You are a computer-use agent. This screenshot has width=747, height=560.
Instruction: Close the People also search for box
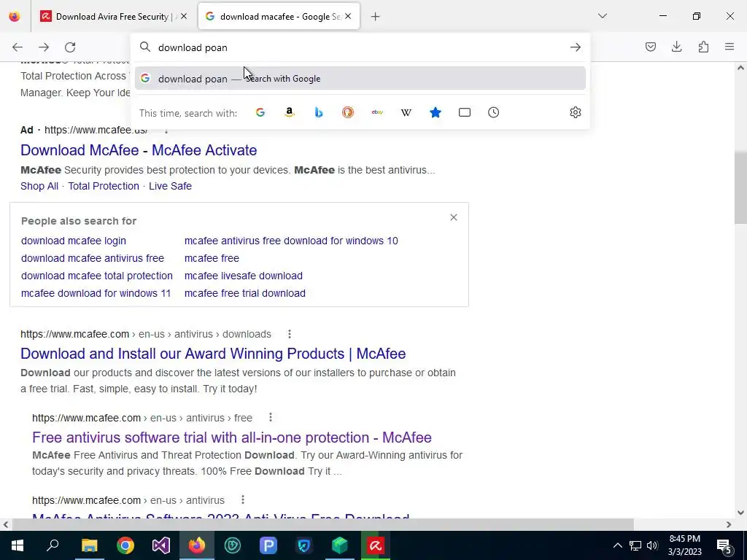(x=454, y=217)
